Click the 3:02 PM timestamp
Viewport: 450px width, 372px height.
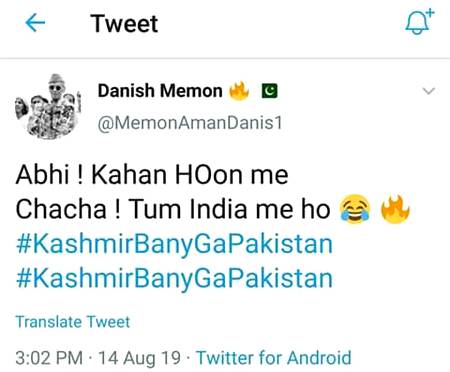click(49, 358)
